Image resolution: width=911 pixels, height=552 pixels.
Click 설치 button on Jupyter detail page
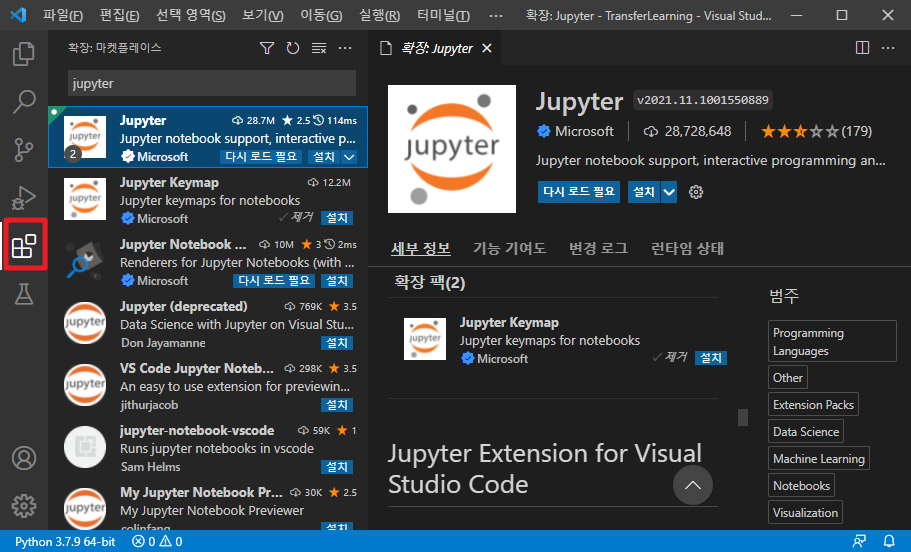644,192
